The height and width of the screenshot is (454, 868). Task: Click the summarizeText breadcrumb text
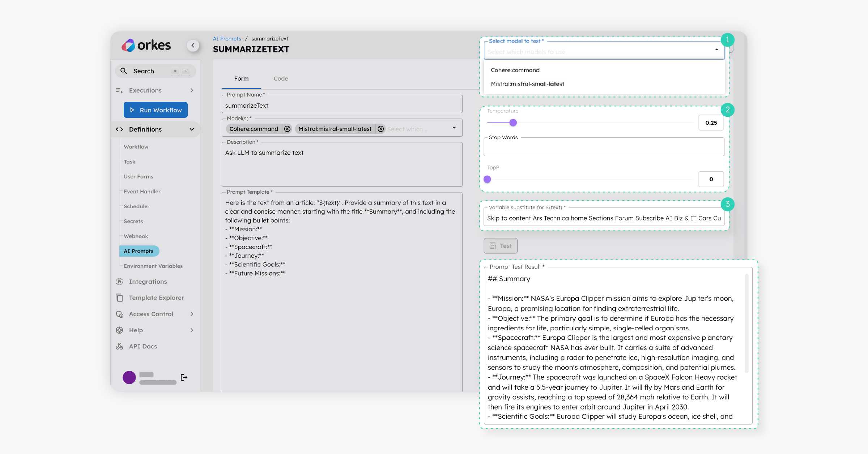pyautogui.click(x=270, y=39)
